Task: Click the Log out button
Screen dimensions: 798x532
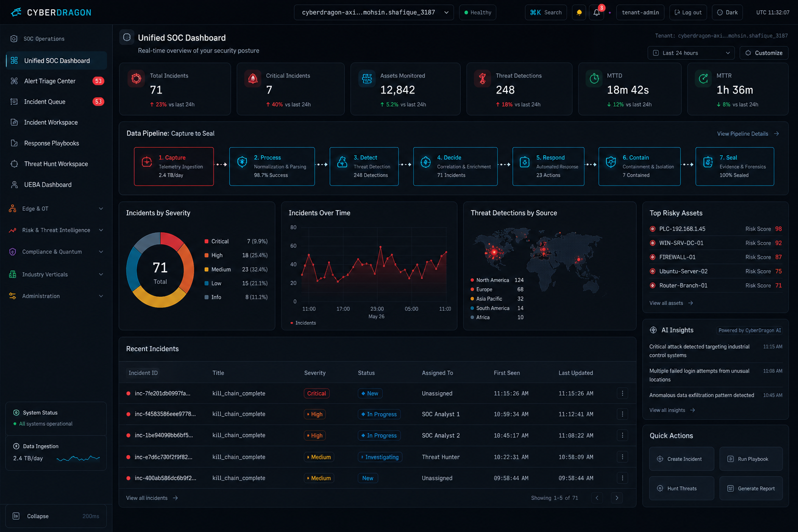Action: [x=688, y=12]
